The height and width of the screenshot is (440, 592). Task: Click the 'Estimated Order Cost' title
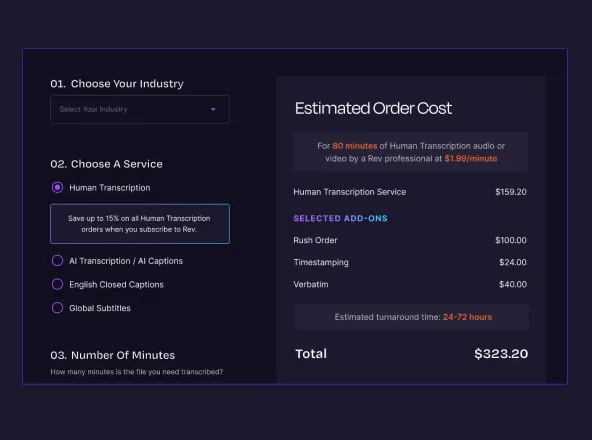373,108
